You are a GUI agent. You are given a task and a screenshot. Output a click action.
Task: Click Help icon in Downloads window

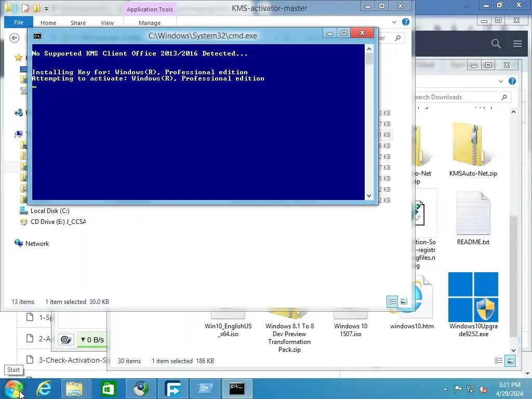point(512,81)
